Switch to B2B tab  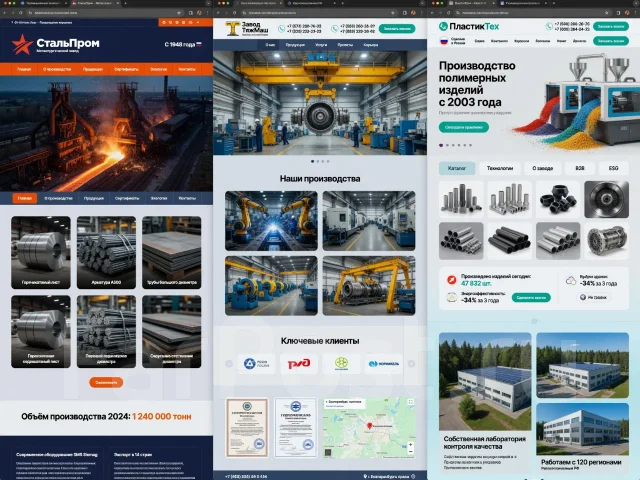[x=580, y=168]
